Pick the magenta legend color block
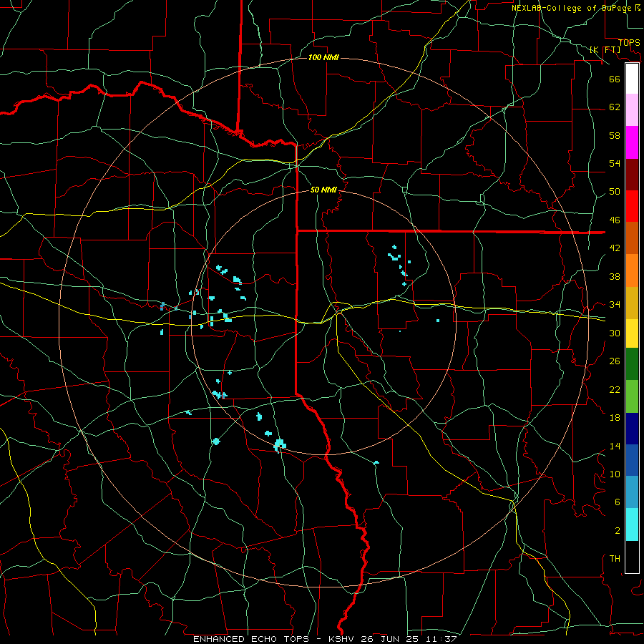This screenshot has width=644, height=644. 632,142
